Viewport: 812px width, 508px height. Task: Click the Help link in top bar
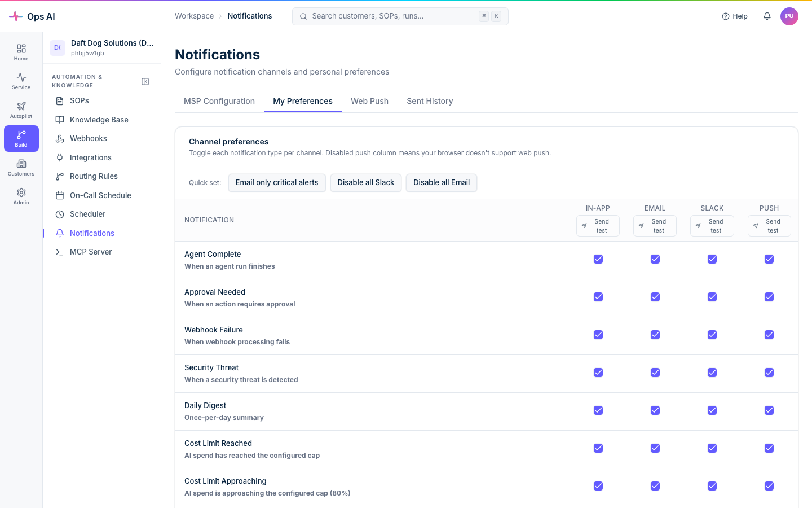[735, 16]
